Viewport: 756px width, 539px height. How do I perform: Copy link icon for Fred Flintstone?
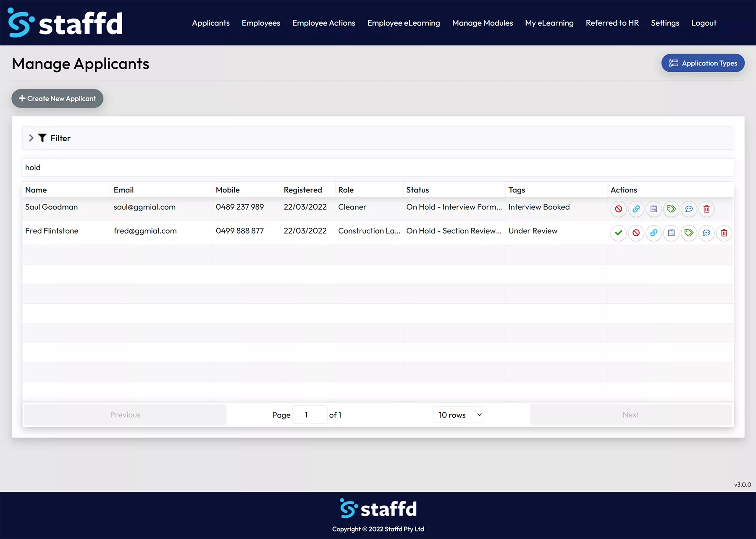click(x=654, y=233)
